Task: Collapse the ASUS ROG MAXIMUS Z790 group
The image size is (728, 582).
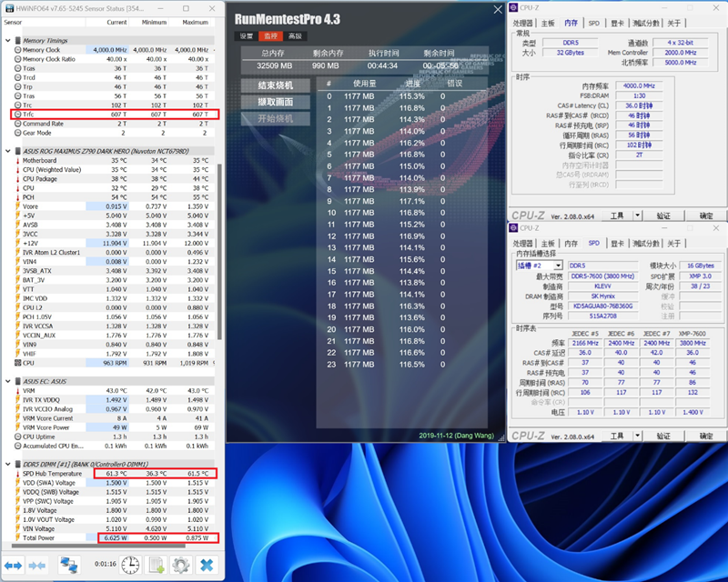Action: click(x=8, y=151)
